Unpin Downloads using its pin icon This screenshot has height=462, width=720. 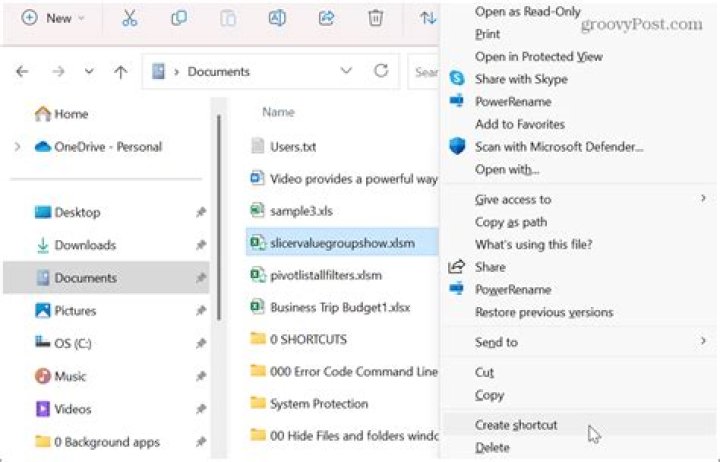(201, 245)
